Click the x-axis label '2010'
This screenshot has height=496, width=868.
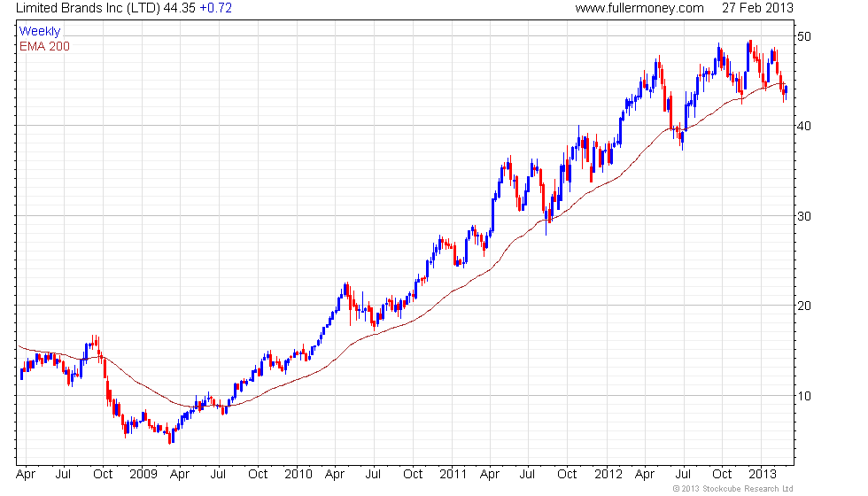(x=298, y=475)
